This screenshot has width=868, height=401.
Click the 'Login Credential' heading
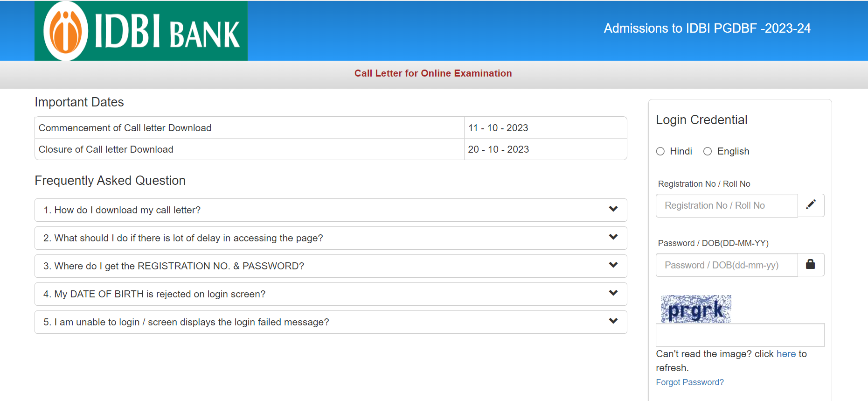tap(701, 120)
